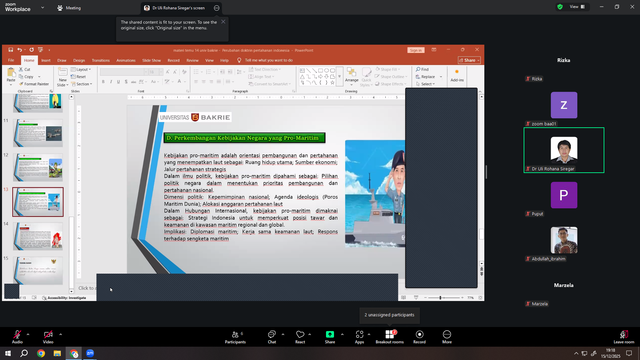
Task: Open the Review ribbon tab
Action: click(192, 60)
